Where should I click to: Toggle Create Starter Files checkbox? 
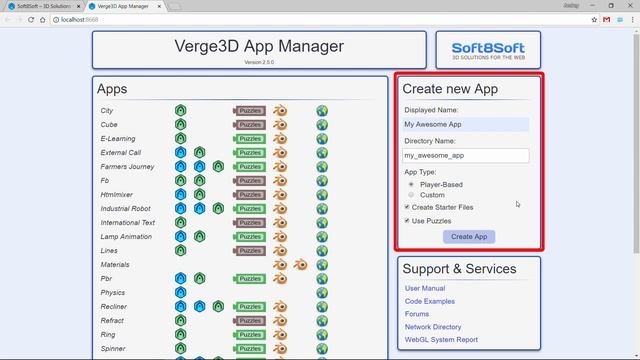pos(407,207)
